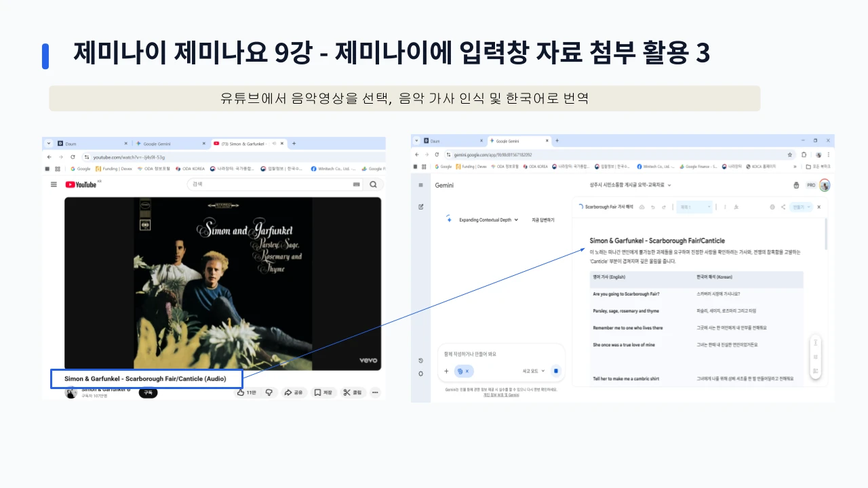868x488 pixels.
Task: Expand 'Expanding Contextual Depth' thinking details
Action: pyautogui.click(x=488, y=220)
